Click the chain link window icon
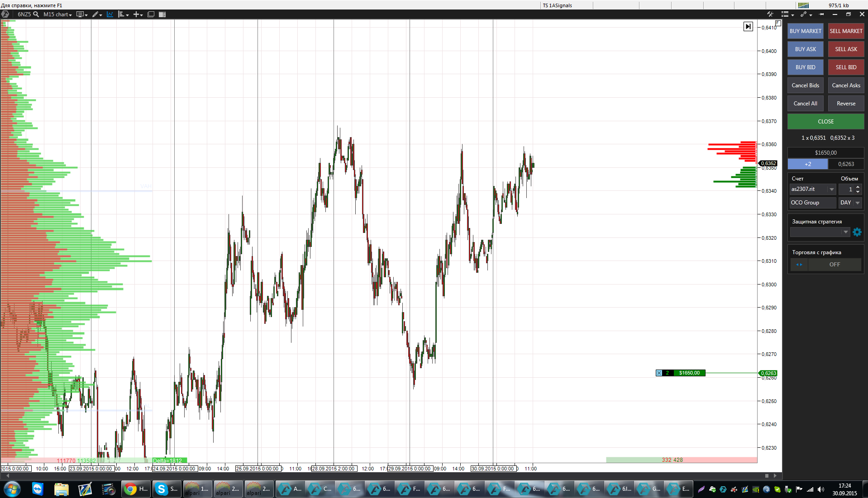 pos(804,14)
